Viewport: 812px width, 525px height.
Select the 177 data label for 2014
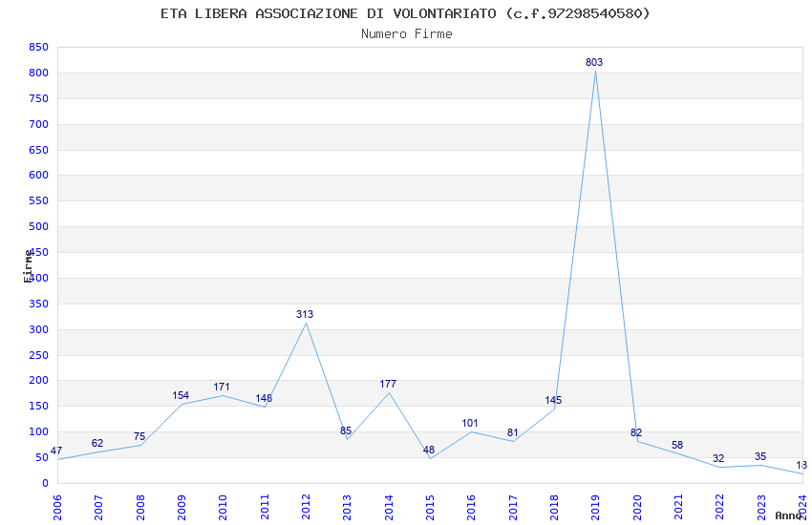(x=388, y=384)
